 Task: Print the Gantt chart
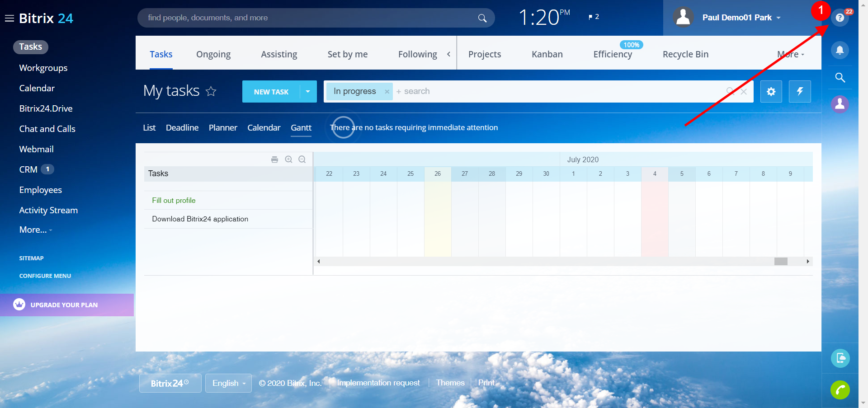[274, 159]
